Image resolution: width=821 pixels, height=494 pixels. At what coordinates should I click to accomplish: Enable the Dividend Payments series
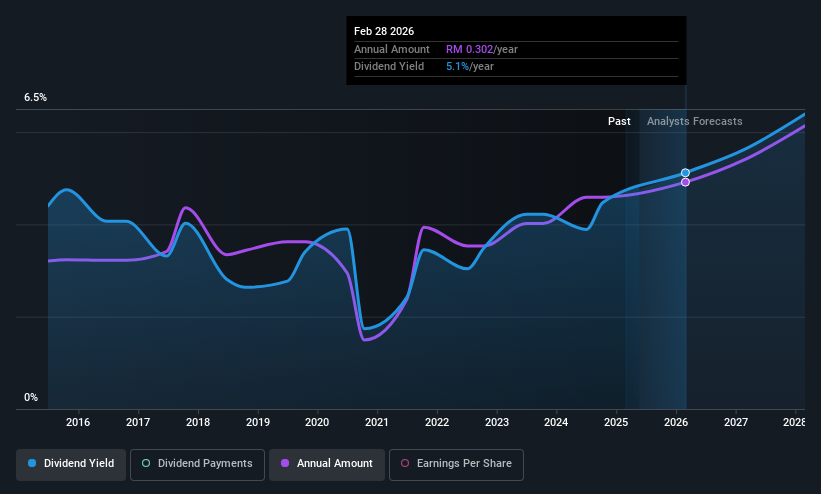coord(197,464)
